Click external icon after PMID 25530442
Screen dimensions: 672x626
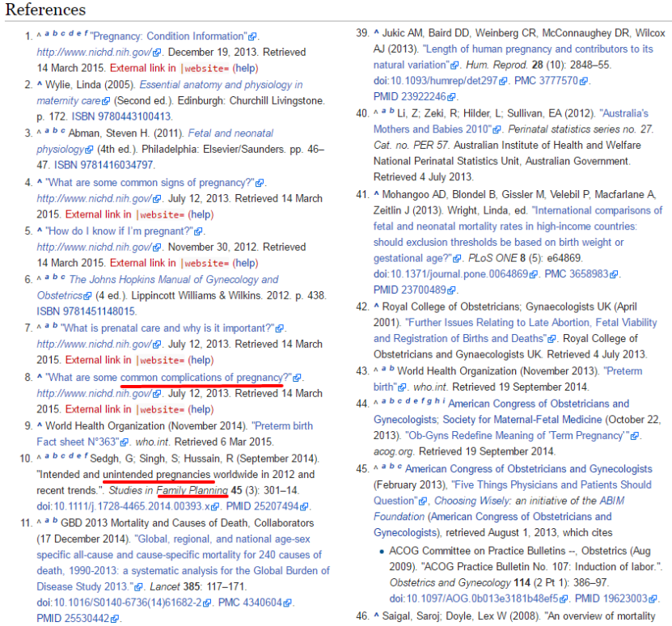click(x=114, y=620)
